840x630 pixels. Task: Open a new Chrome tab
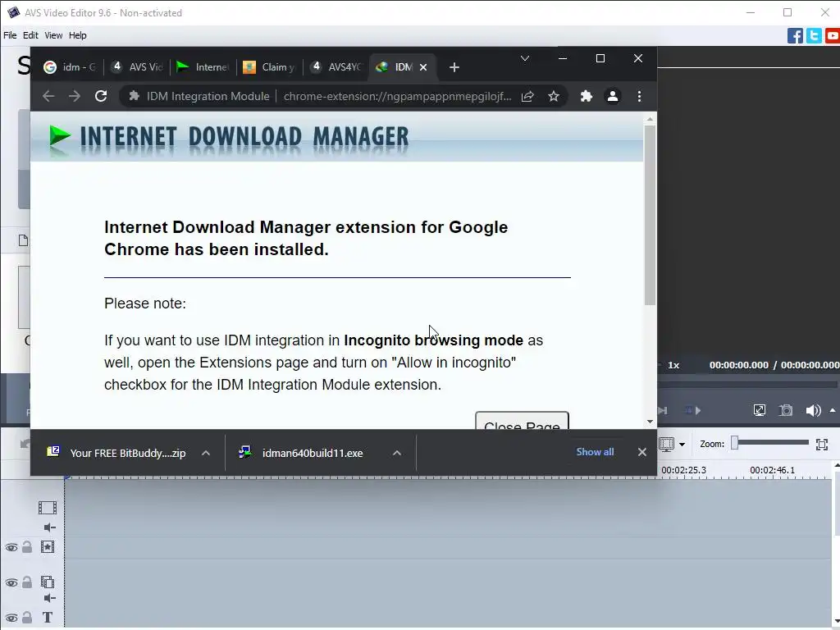[x=454, y=67]
